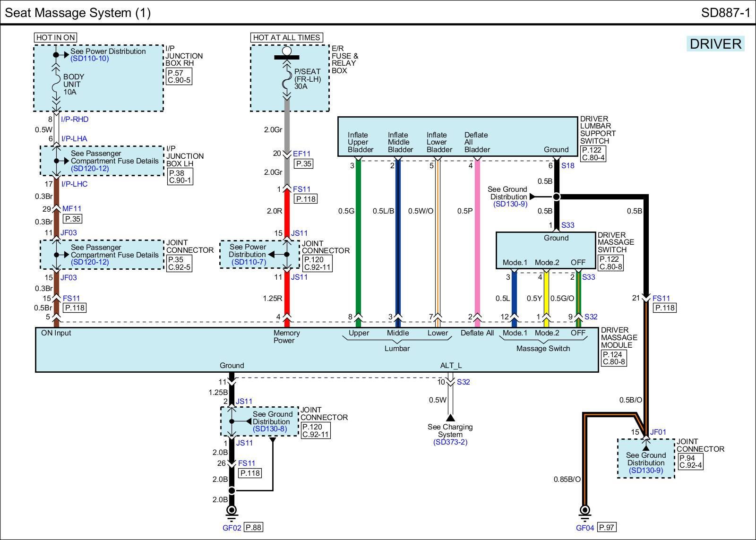Open the SD110-10 power distribution link

click(x=90, y=59)
